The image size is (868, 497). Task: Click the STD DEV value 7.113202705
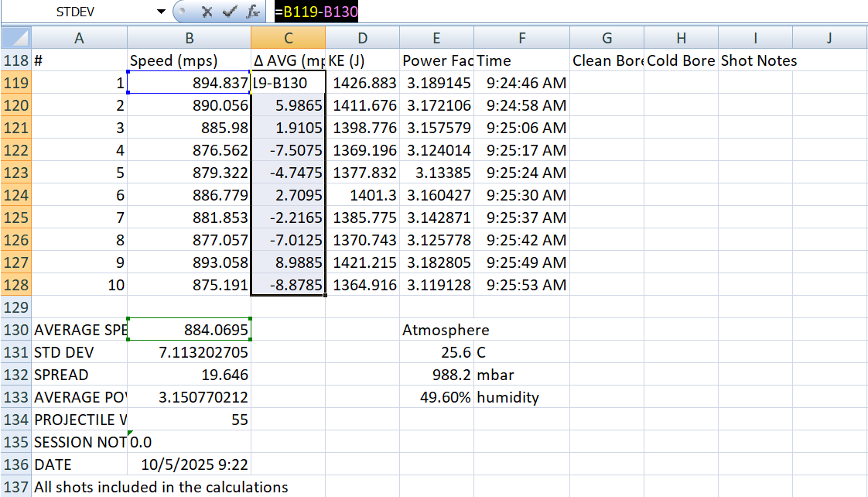189,352
